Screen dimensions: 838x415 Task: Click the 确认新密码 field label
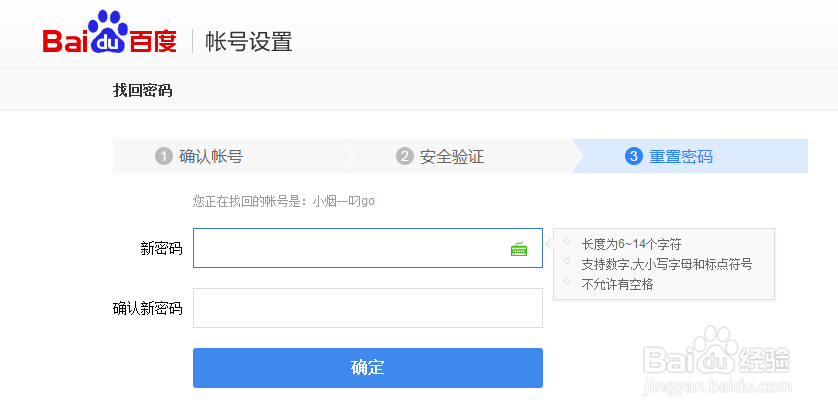148,309
